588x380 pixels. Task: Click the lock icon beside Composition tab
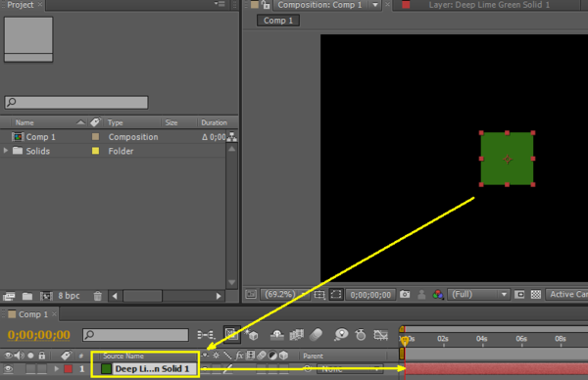pyautogui.click(x=266, y=5)
